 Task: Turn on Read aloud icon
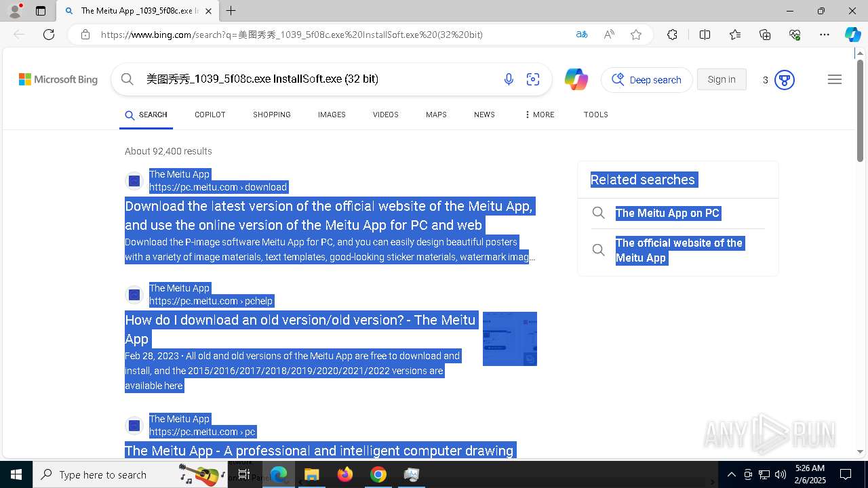pos(609,35)
